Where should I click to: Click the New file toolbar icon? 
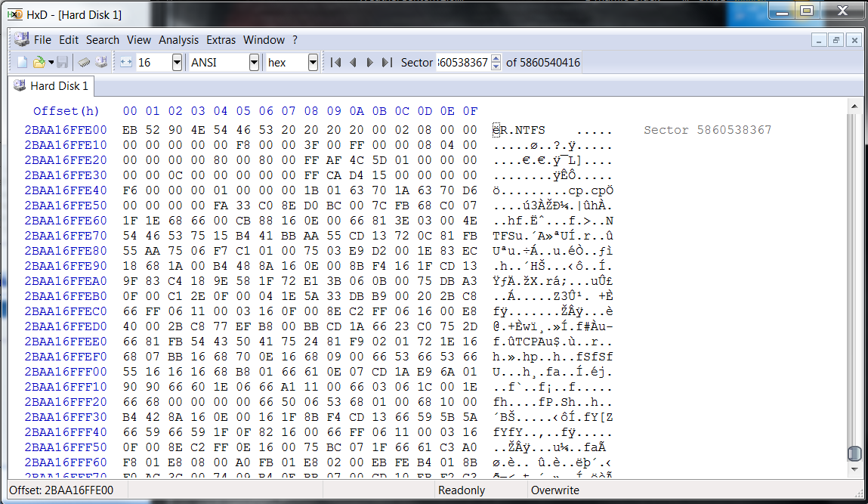tap(22, 62)
